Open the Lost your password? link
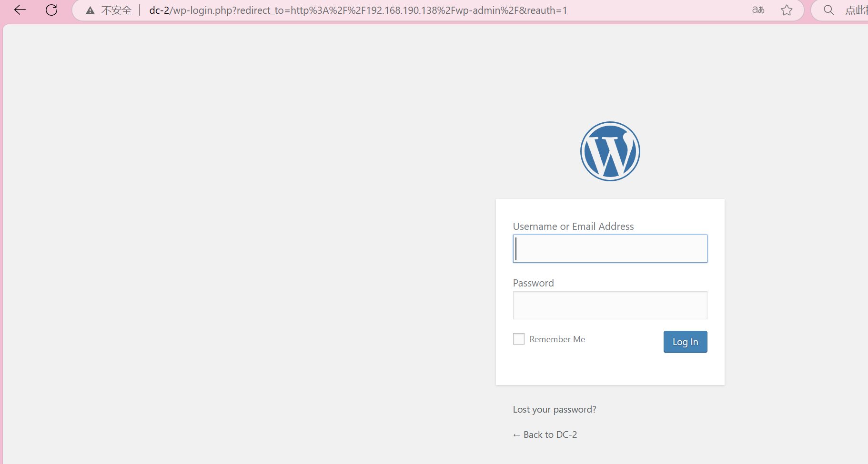The width and height of the screenshot is (868, 464). click(555, 409)
